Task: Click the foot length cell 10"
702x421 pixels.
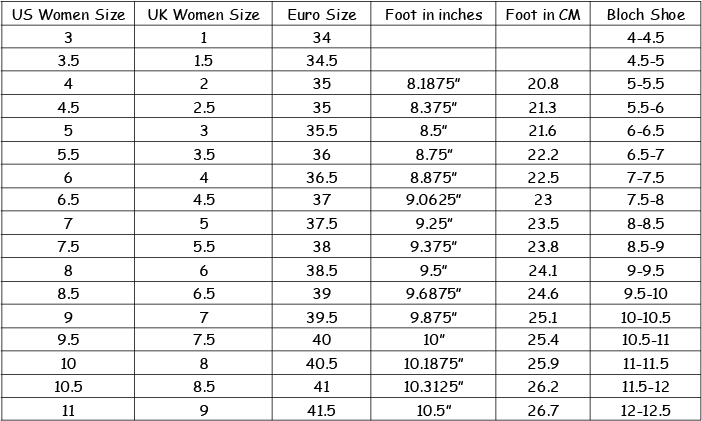Action: coord(433,339)
